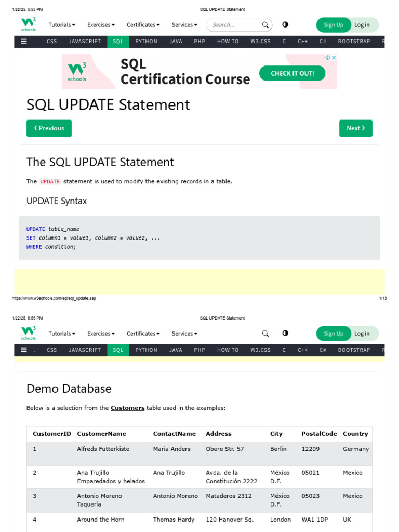Select CSS in the first page navbar
The width and height of the screenshot is (399, 532).
(51, 42)
